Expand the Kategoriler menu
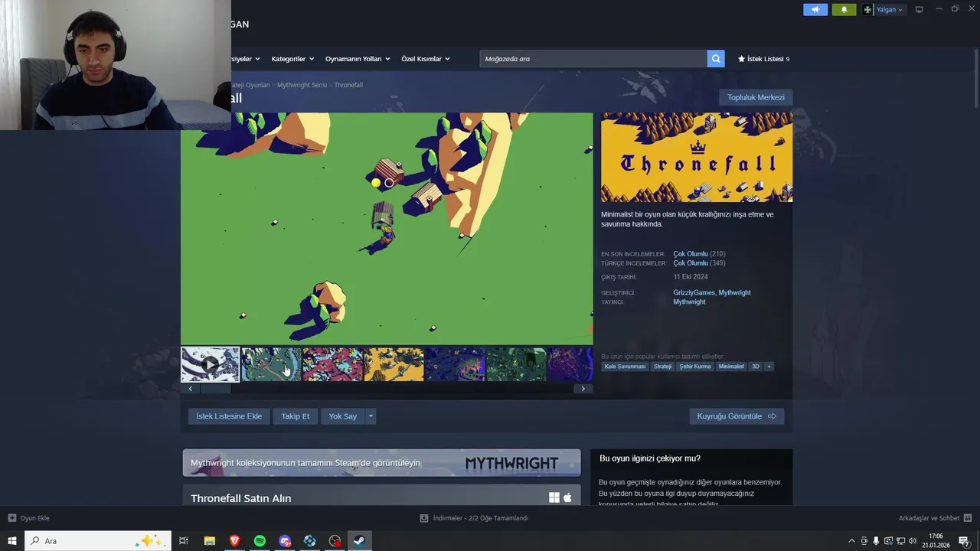 coord(292,59)
